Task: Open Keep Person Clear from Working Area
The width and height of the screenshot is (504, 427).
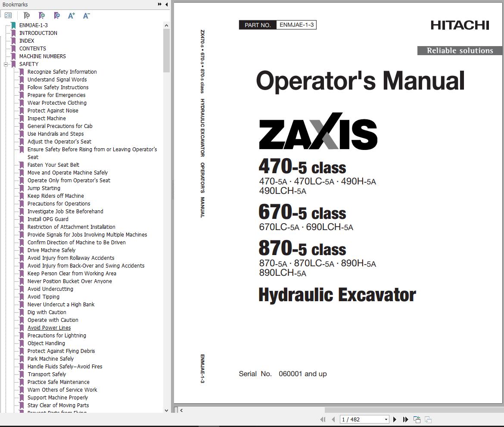Action: coord(72,273)
